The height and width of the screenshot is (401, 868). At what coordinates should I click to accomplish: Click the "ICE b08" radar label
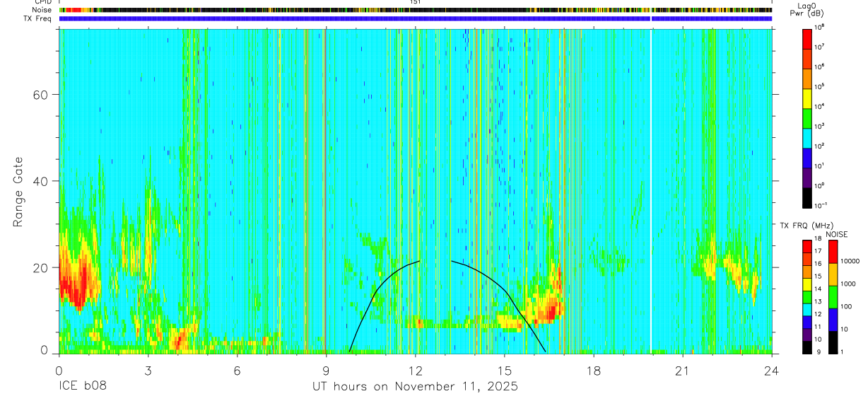point(81,387)
